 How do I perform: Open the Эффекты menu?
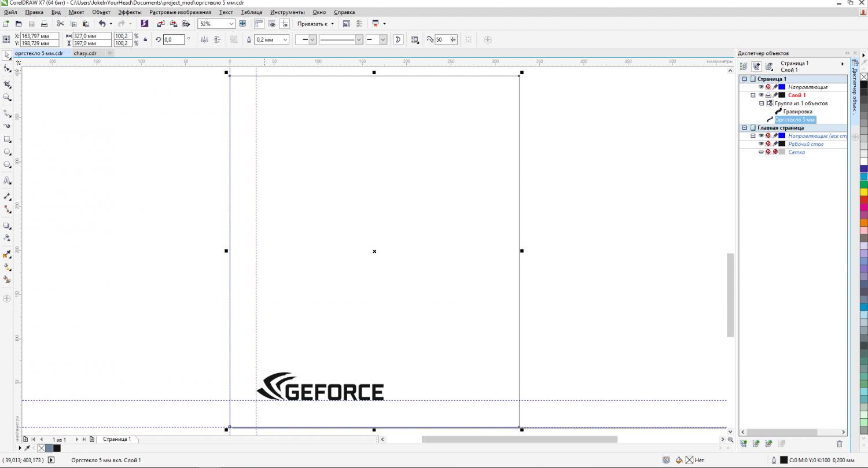[130, 12]
